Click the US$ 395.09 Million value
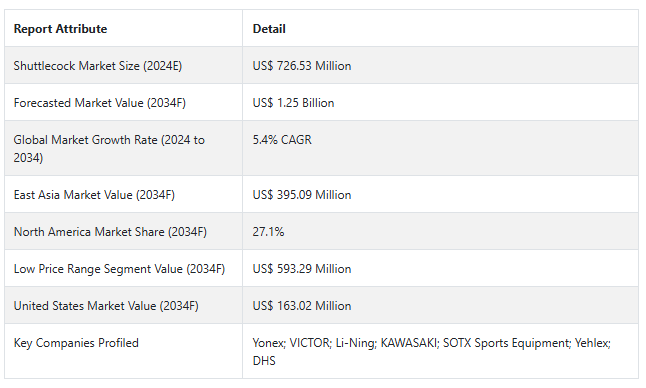This screenshot has height=388, width=646. pyautogui.click(x=302, y=195)
